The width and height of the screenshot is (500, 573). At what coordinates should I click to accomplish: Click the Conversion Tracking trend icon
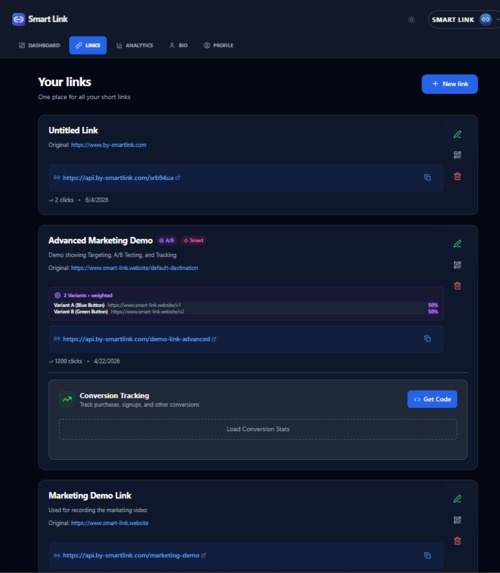67,399
